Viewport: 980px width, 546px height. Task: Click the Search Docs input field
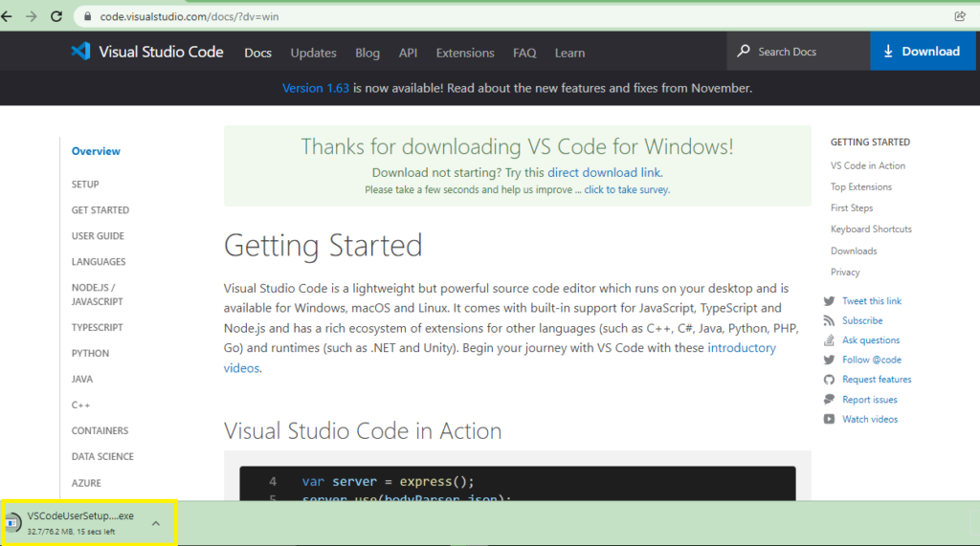point(798,52)
